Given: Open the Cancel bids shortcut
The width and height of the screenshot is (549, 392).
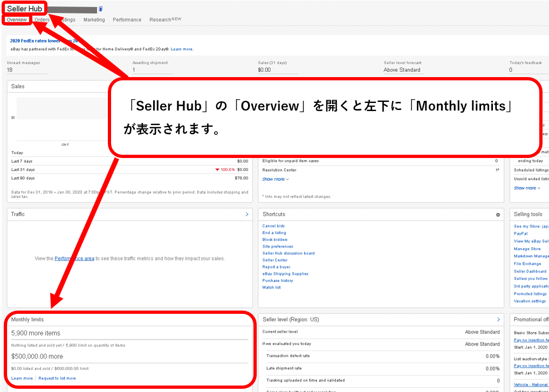Looking at the screenshot, I should pos(273,226).
